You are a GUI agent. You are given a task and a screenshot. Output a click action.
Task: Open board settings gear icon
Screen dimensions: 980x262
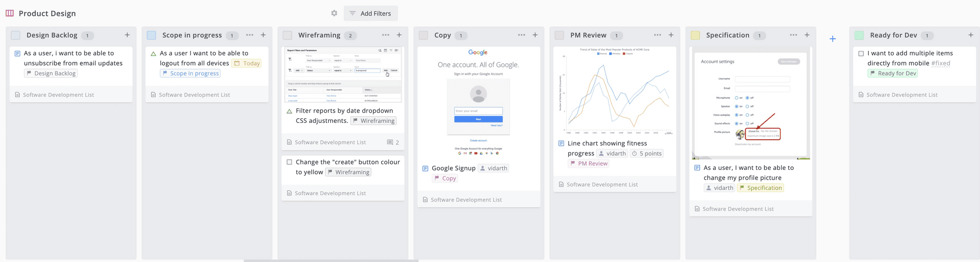pos(334,13)
